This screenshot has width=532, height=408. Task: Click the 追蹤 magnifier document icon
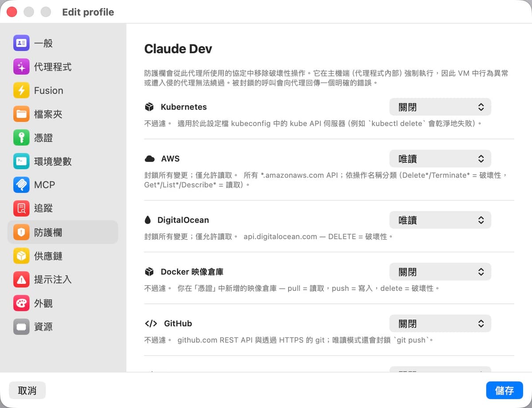coord(21,208)
